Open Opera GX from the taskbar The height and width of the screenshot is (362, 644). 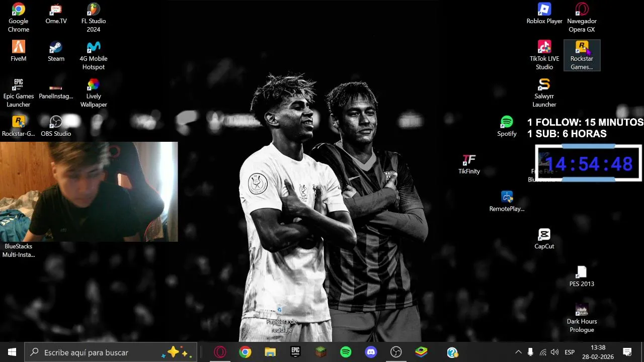(220, 352)
